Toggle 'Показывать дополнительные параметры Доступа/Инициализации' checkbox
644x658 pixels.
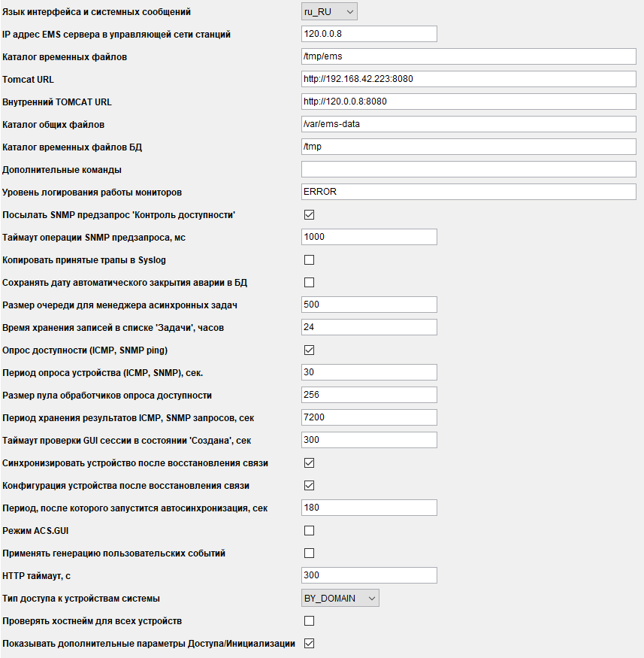point(309,643)
